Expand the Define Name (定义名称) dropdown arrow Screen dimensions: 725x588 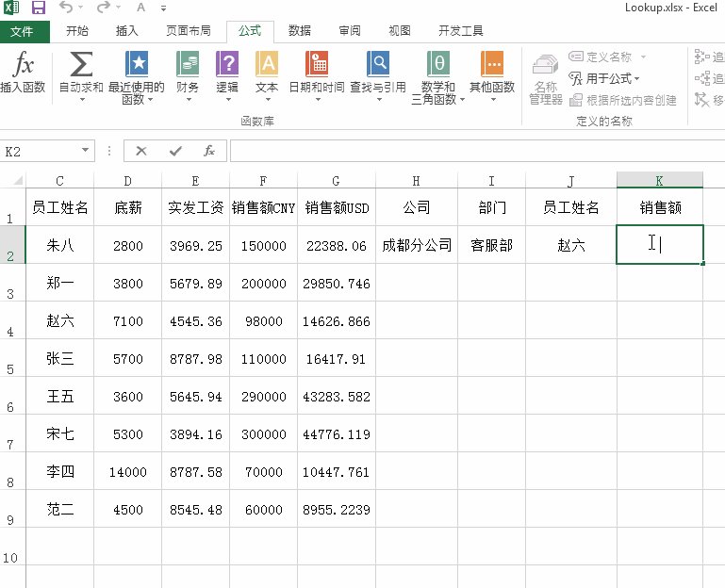(643, 57)
